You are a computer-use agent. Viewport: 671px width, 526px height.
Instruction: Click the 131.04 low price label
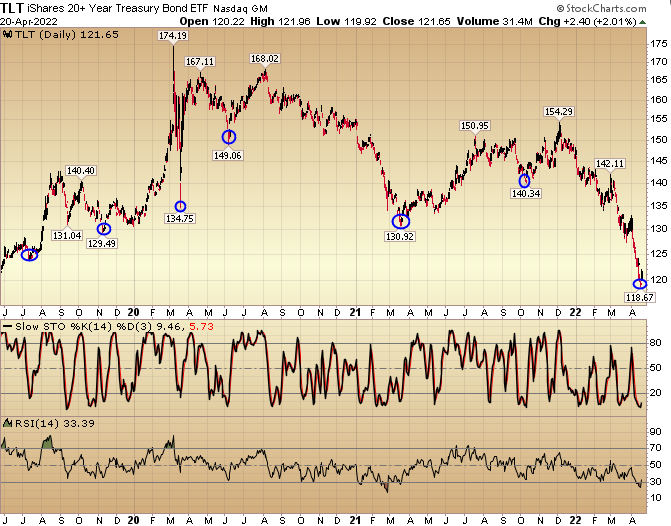[67, 235]
